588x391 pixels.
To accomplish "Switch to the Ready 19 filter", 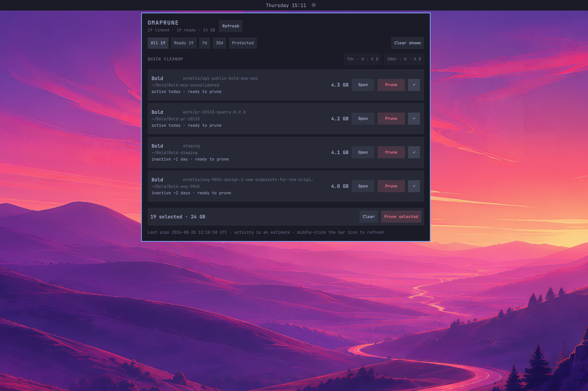I will tap(184, 43).
